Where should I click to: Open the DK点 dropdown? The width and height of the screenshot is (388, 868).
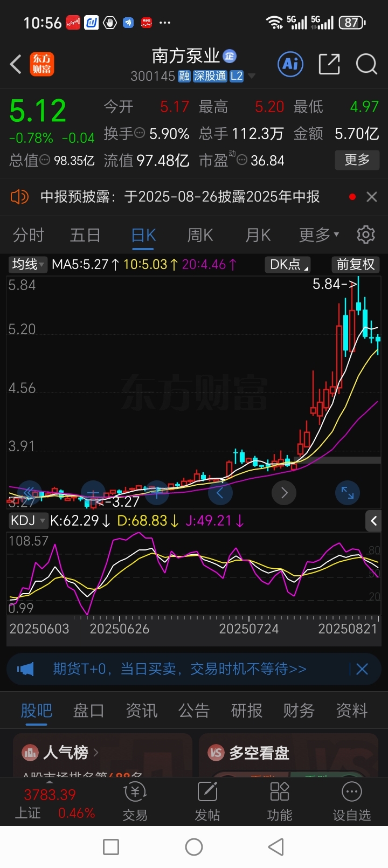[x=288, y=264]
